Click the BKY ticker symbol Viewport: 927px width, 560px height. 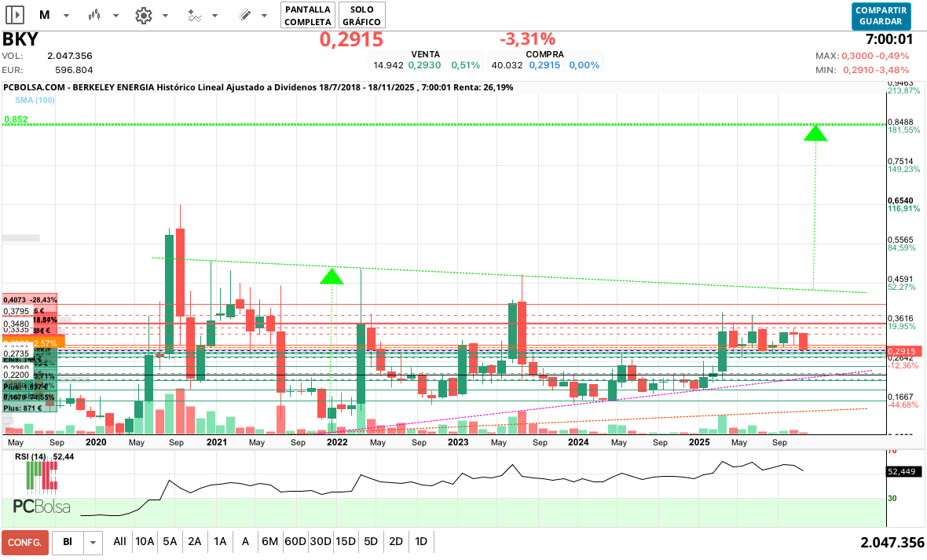20,39
